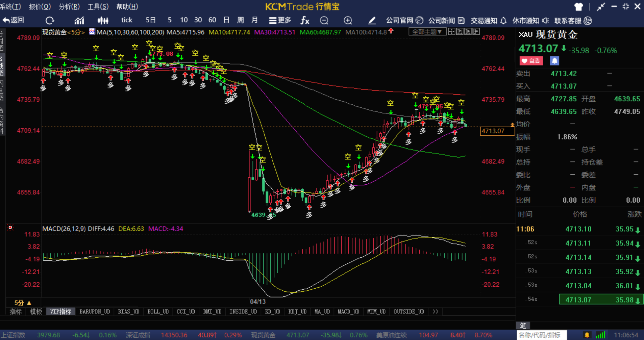Open 公司新闻 company news
Viewport: 644px width, 340px height.
[x=447, y=21]
